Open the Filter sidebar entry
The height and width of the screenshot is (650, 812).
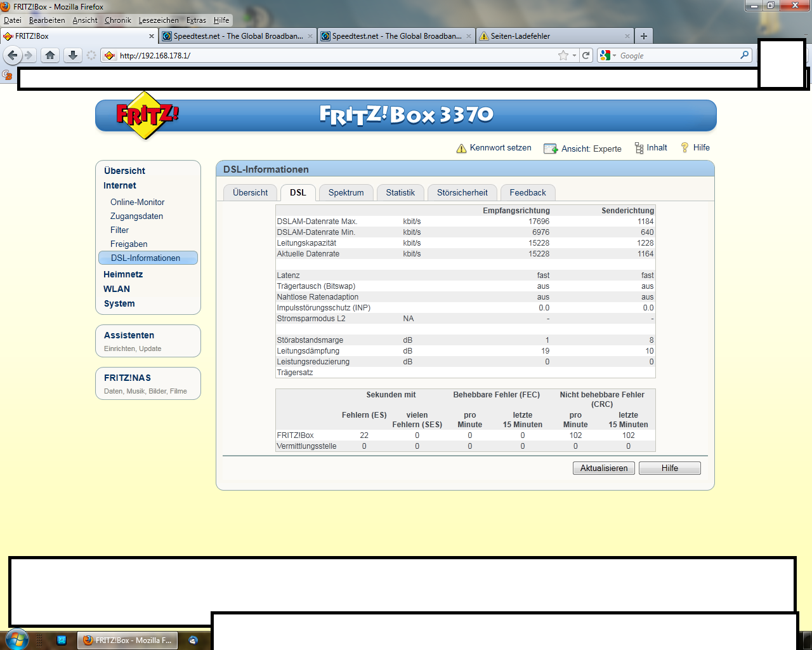(119, 230)
